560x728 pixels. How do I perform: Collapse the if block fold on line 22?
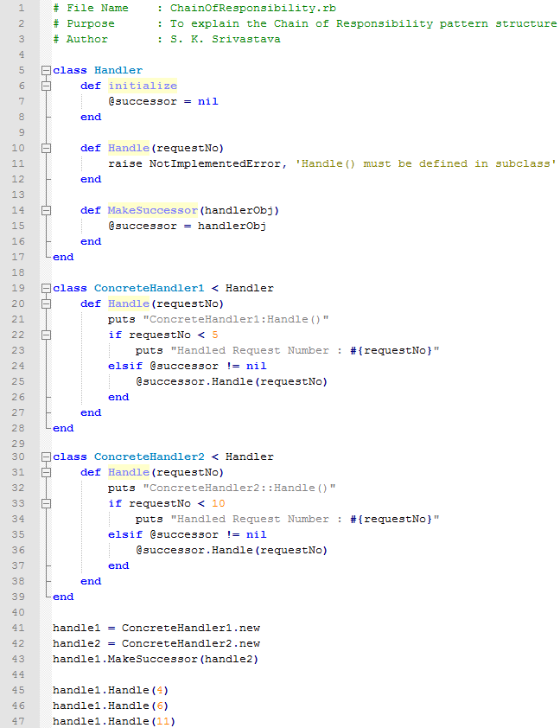(46, 335)
